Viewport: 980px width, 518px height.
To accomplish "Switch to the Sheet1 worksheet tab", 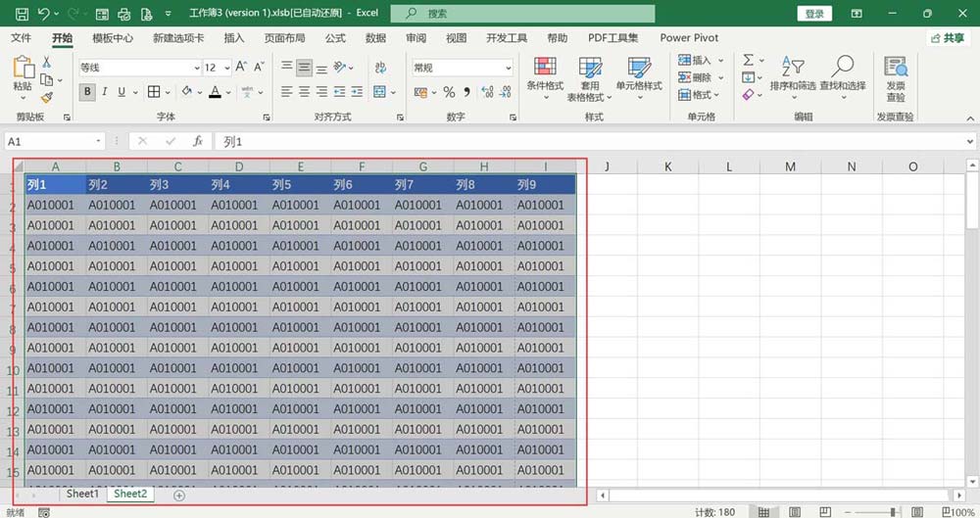I will 82,494.
